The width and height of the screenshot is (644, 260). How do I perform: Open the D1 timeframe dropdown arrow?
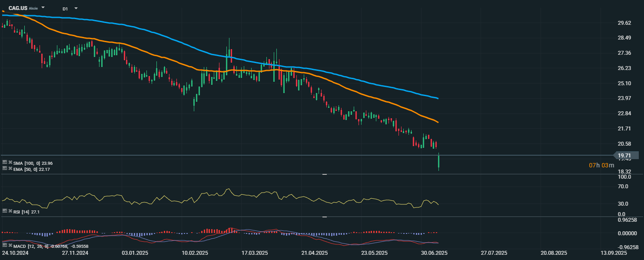pyautogui.click(x=76, y=8)
